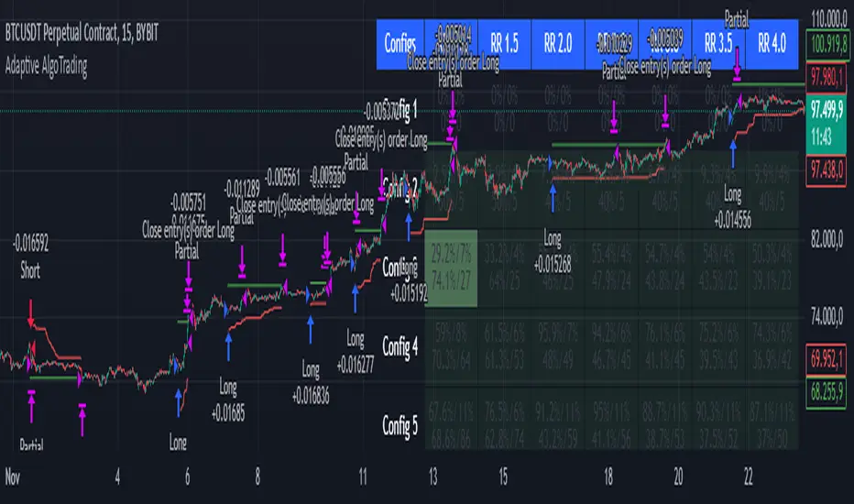The width and height of the screenshot is (854, 504).
Task: Click the magenta up arrow above bottom-left Partial label
Action: coord(31,406)
